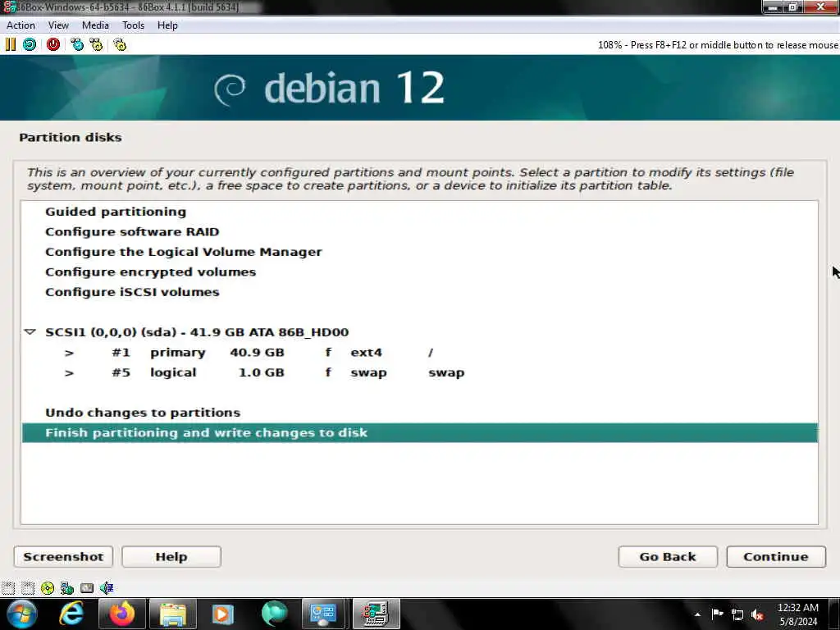
Task: Click the red power-off toolbar icon
Action: coord(53,44)
